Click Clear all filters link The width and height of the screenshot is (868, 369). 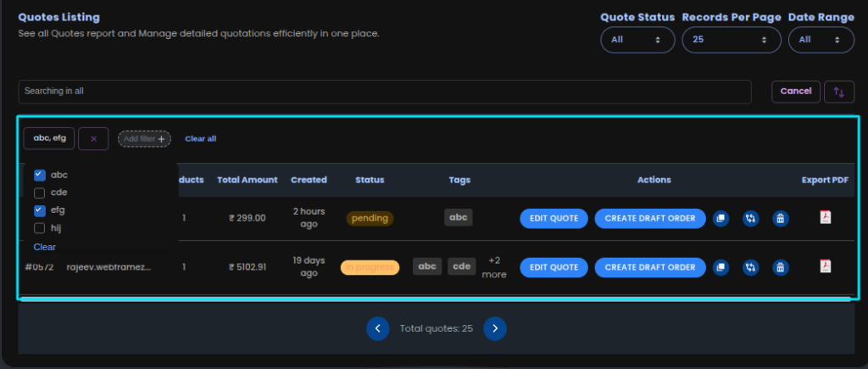pyautogui.click(x=200, y=138)
